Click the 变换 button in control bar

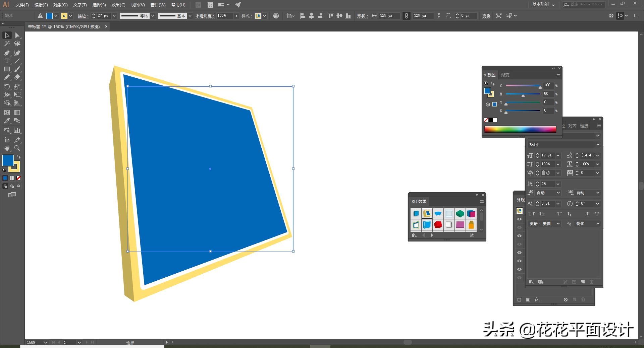point(486,16)
